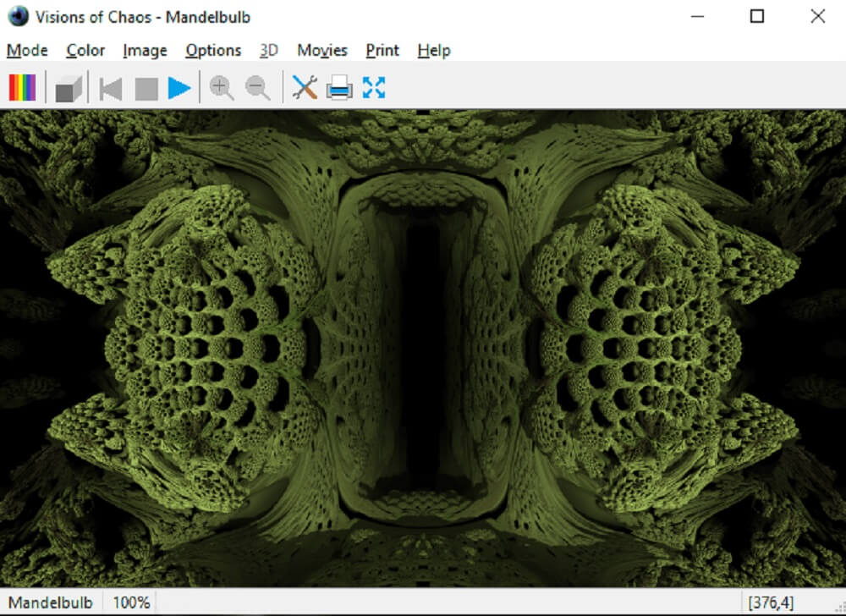Toggle fullscreen with the blue arrows icon
The height and width of the screenshot is (616, 846).
coord(374,87)
